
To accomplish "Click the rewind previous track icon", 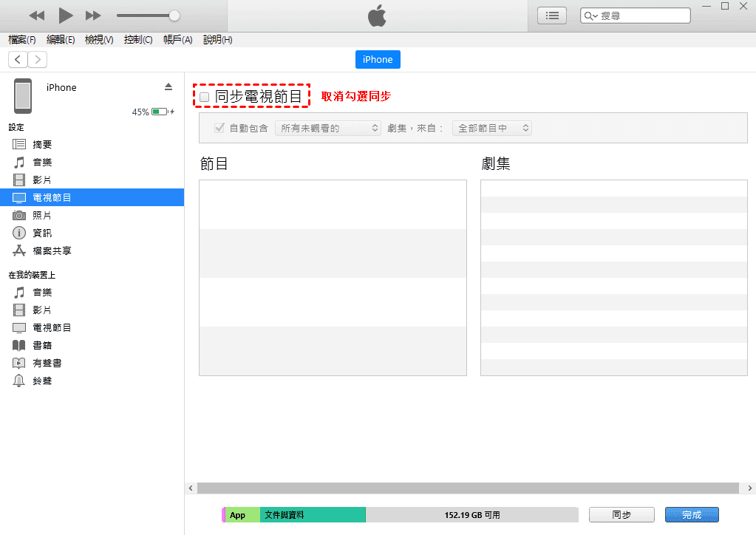I will coord(37,16).
